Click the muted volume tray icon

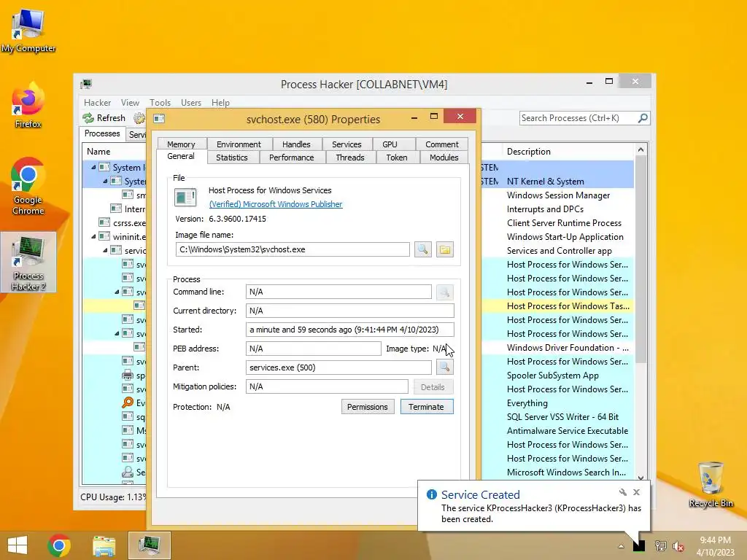pyautogui.click(x=678, y=546)
